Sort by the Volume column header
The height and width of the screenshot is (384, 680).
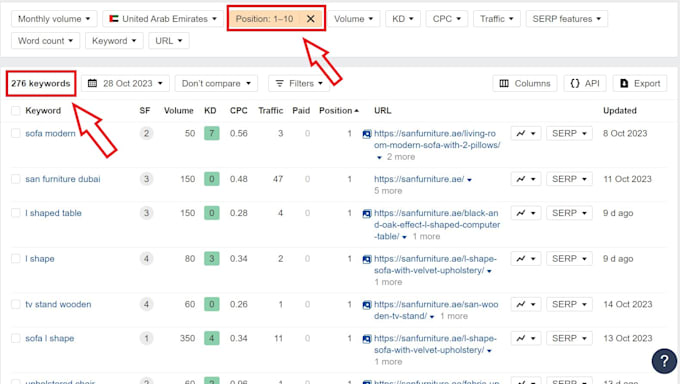[x=179, y=111]
